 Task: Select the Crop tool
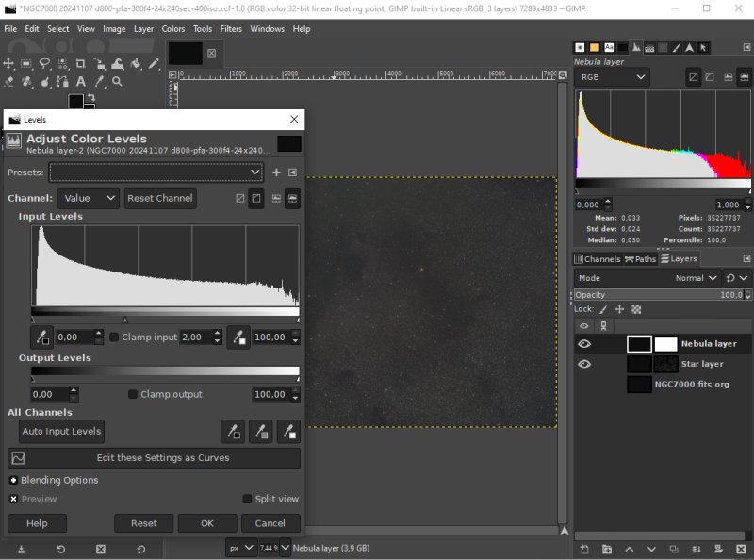point(81,63)
